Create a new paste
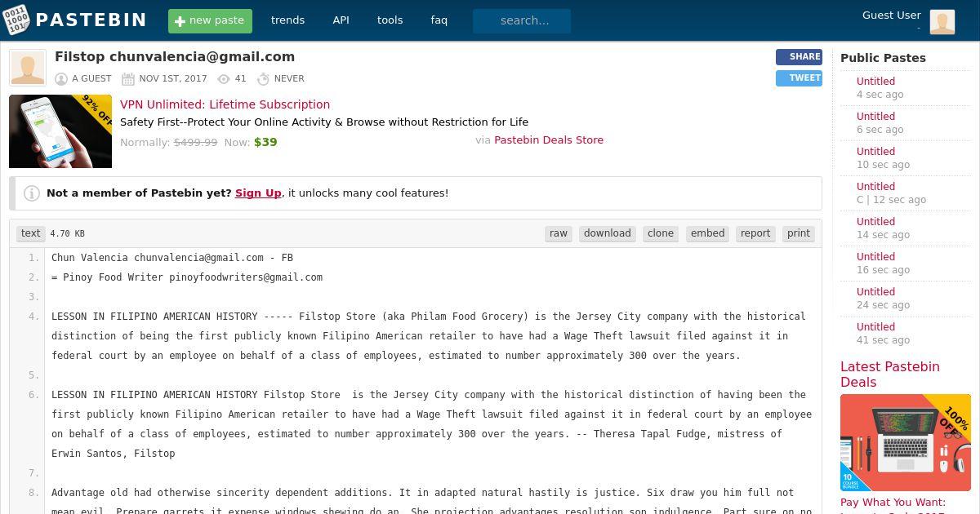 210,20
